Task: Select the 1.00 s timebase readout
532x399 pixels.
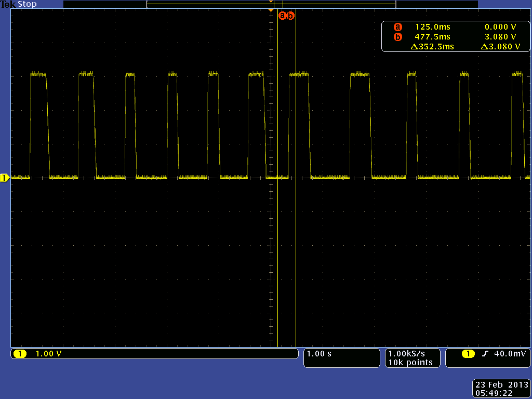Action: [319, 354]
